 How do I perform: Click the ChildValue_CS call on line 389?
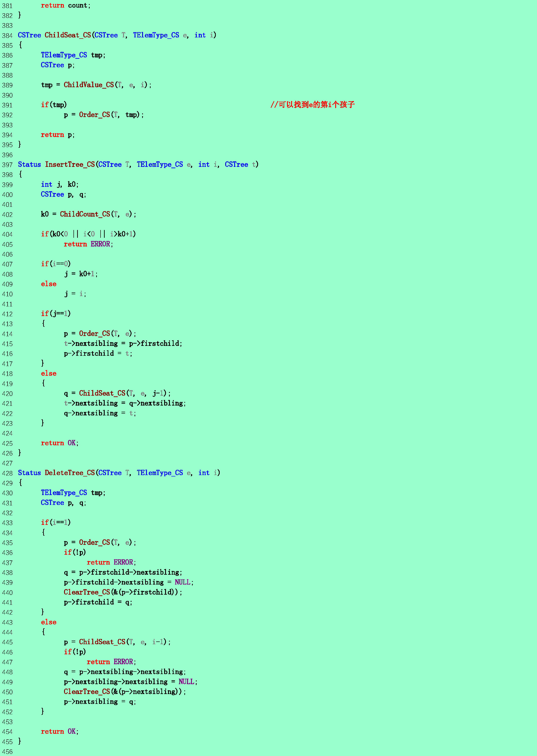click(x=89, y=85)
